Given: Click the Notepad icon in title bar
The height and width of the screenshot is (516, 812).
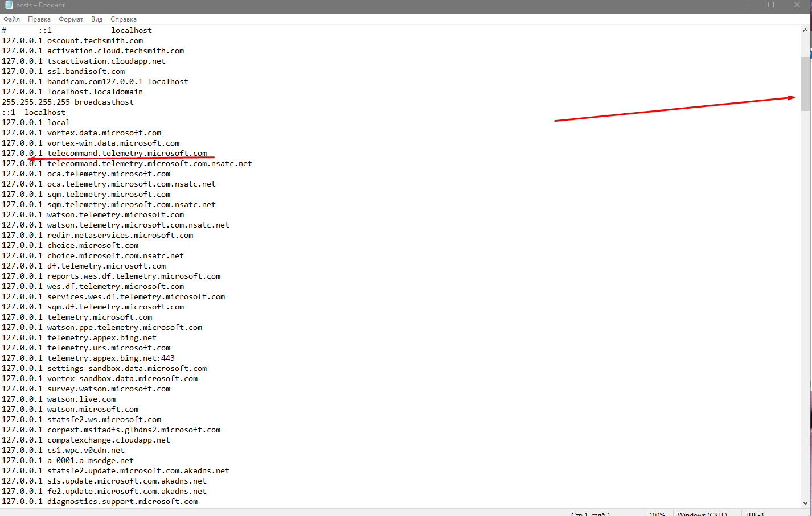Looking at the screenshot, I should 9,5.
